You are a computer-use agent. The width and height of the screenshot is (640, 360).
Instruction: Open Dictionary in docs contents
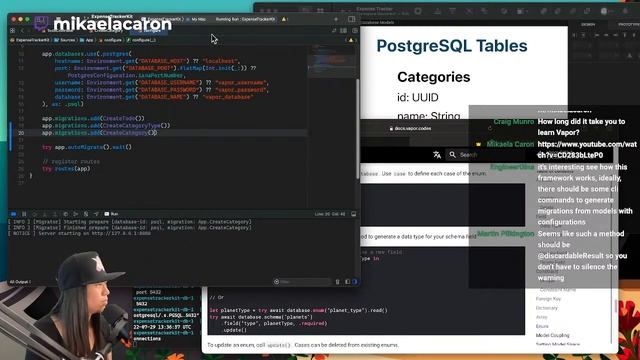(546, 308)
